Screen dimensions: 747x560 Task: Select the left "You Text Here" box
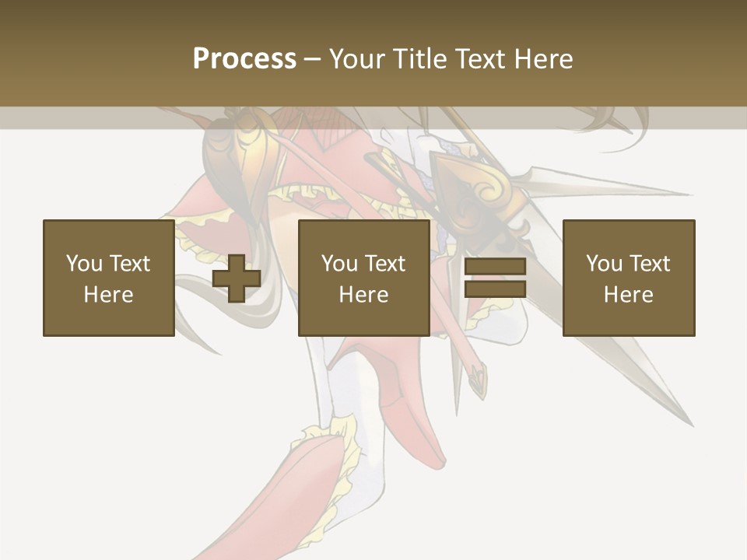[109, 278]
